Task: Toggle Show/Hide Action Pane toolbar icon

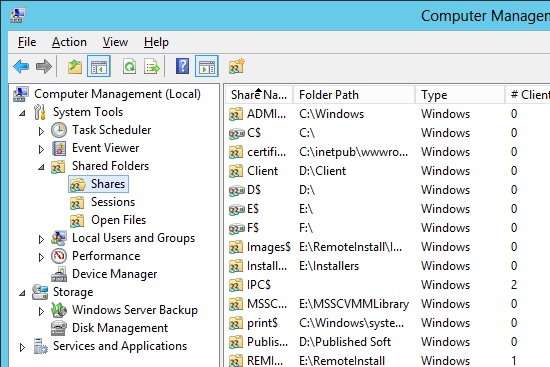Action: (x=207, y=66)
